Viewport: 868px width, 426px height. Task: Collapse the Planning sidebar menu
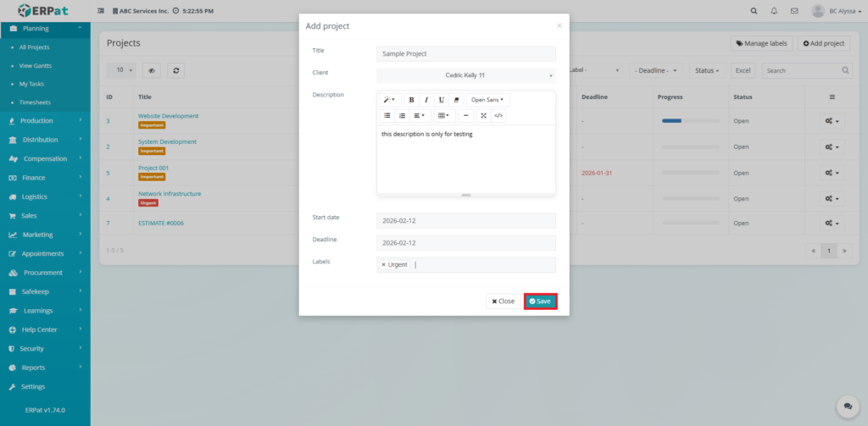coord(45,28)
